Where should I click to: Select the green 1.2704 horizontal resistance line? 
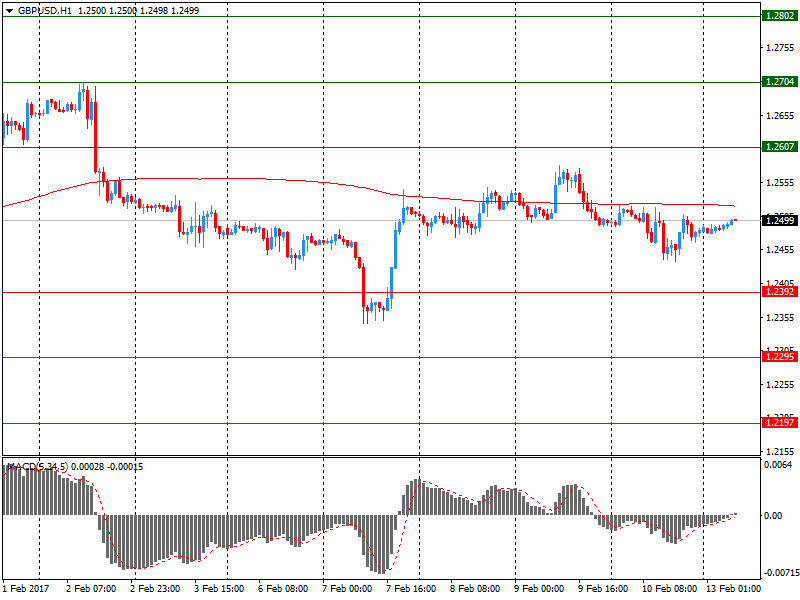(381, 82)
